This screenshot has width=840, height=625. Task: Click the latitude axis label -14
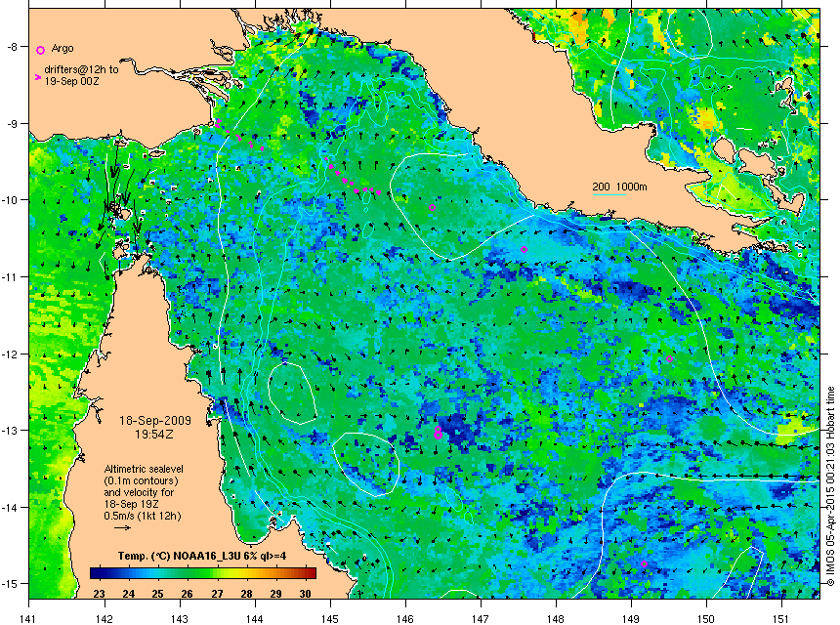[x=10, y=507]
